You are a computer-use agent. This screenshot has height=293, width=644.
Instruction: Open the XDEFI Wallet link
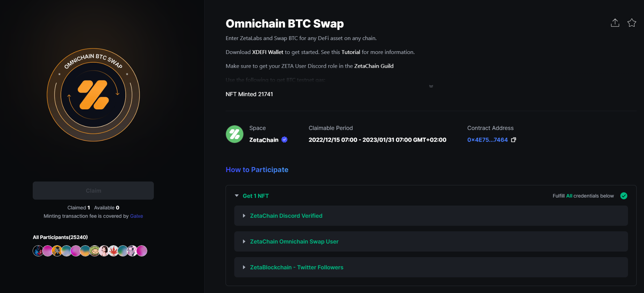coord(268,52)
